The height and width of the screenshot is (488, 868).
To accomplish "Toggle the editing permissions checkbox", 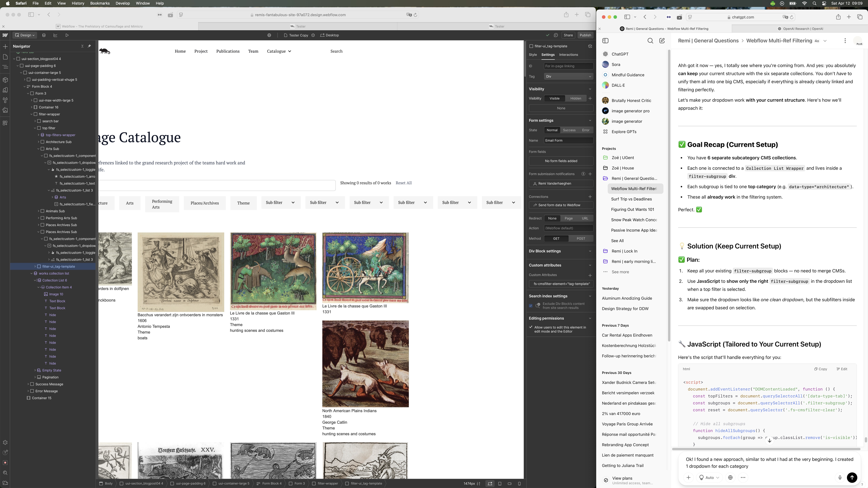I will [x=531, y=327].
